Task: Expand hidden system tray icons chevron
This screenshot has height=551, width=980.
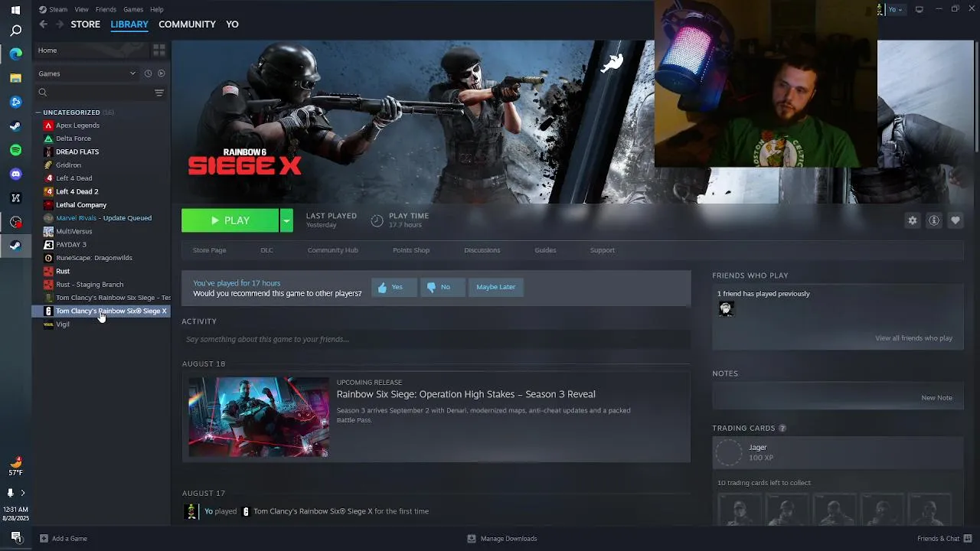Action: [x=22, y=493]
